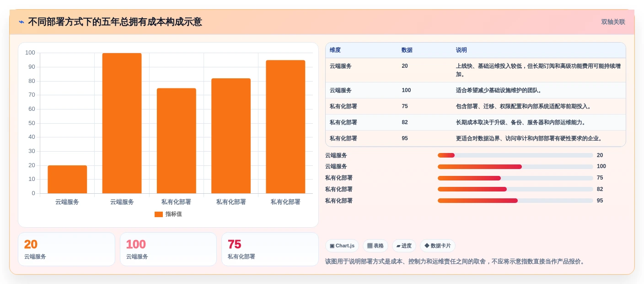Open the summary card showing 75 私有化部署
This screenshot has width=644, height=284.
pyautogui.click(x=270, y=249)
